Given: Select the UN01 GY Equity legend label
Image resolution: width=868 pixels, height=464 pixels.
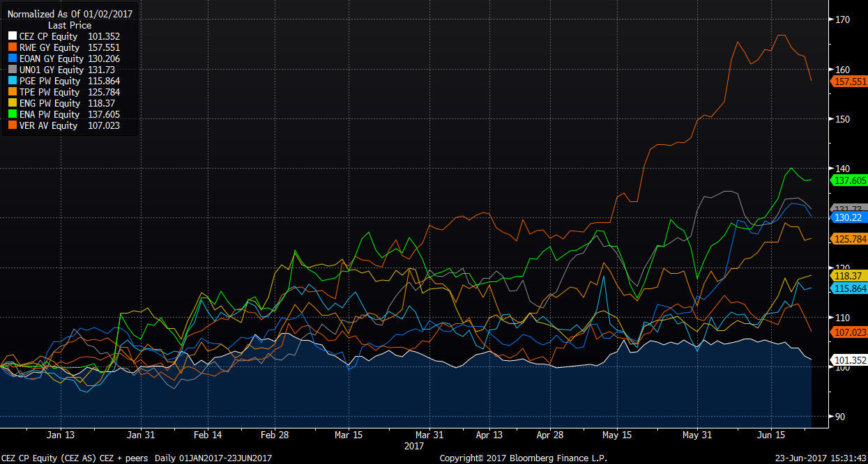Looking at the screenshot, I should (x=51, y=70).
